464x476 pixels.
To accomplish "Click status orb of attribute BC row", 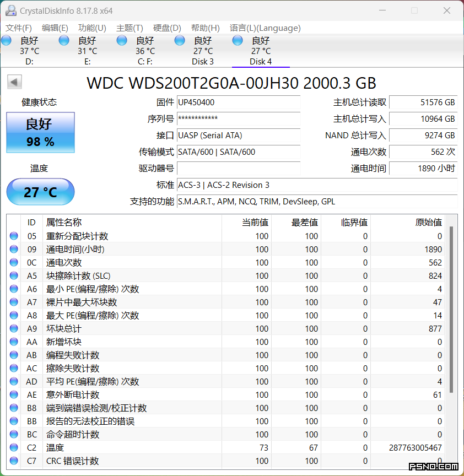I will (14, 434).
